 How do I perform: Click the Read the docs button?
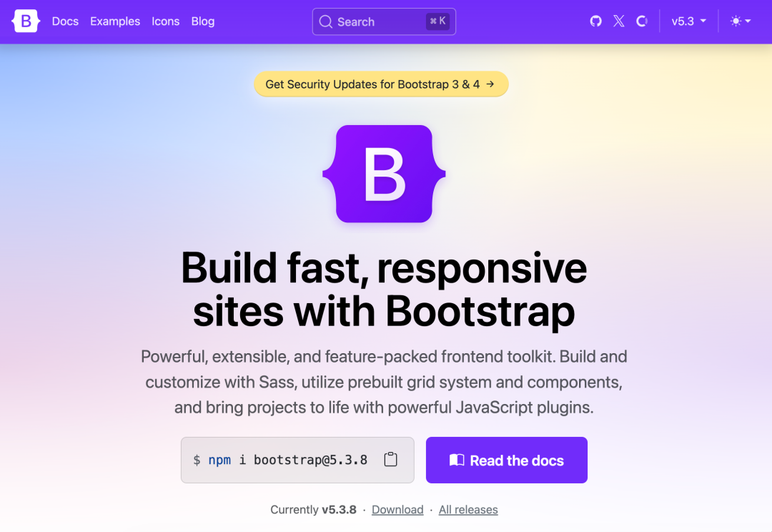[x=507, y=460]
